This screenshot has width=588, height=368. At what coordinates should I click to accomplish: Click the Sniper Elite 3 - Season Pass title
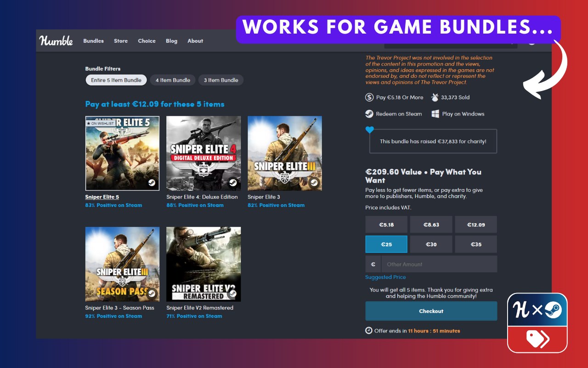[x=120, y=308]
